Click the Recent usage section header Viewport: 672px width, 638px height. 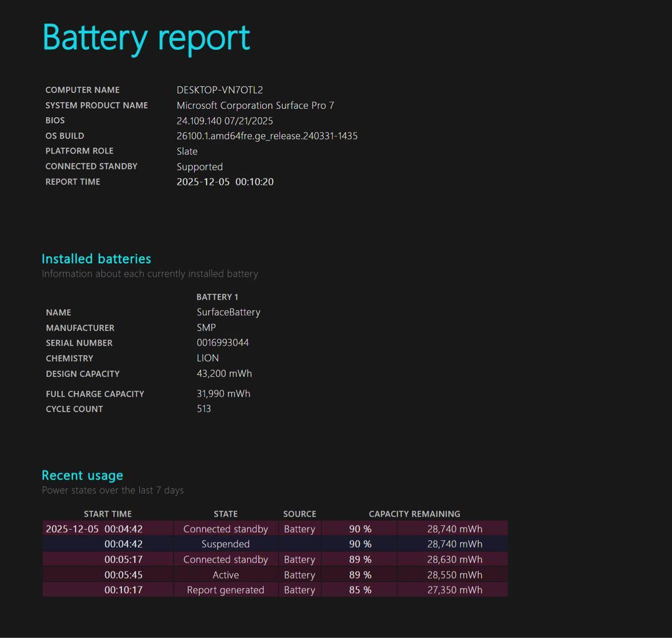tap(82, 474)
